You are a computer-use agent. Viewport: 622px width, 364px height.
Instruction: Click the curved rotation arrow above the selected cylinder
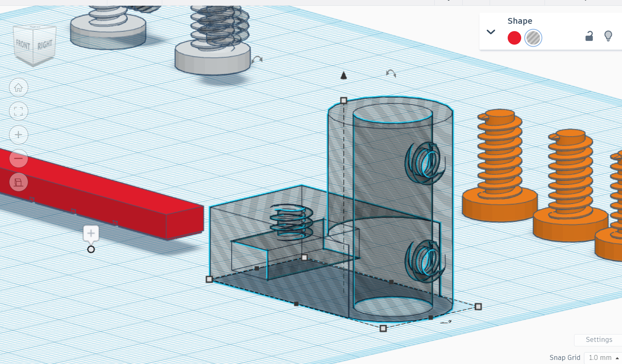click(x=391, y=73)
